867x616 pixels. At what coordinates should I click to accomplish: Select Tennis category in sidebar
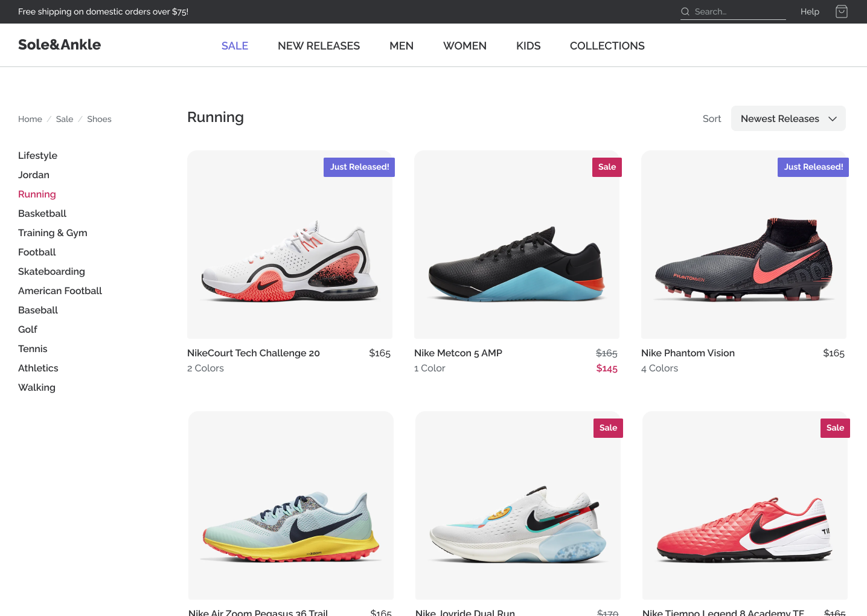click(x=33, y=348)
